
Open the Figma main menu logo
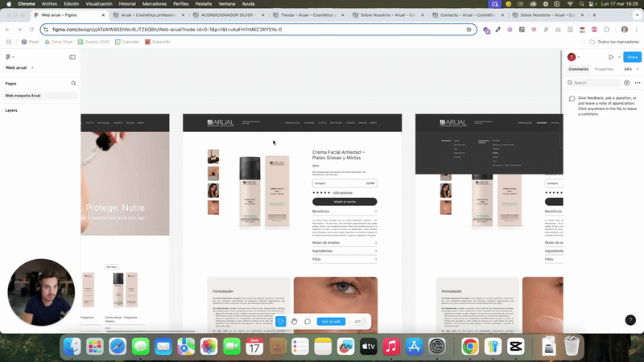pos(8,57)
